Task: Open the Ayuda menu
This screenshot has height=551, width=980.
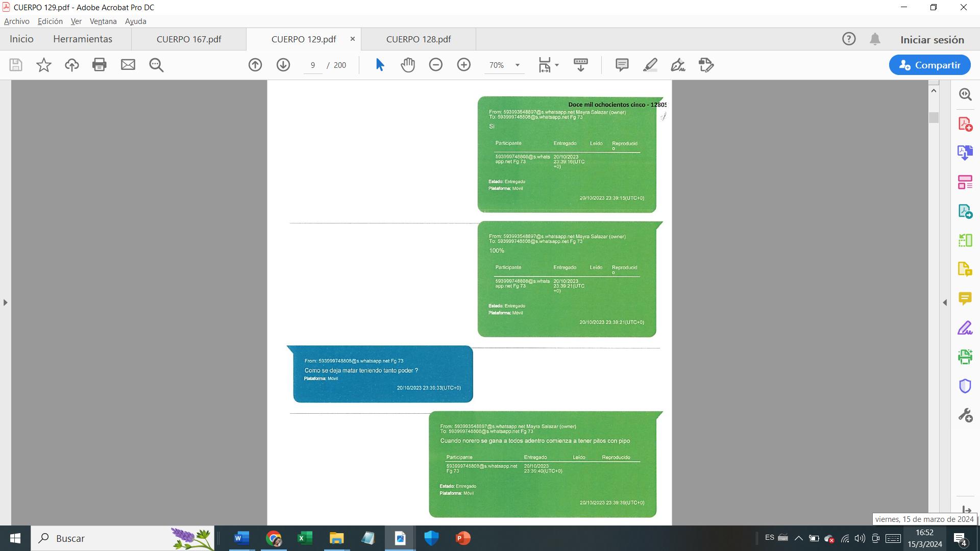Action: [x=136, y=21]
